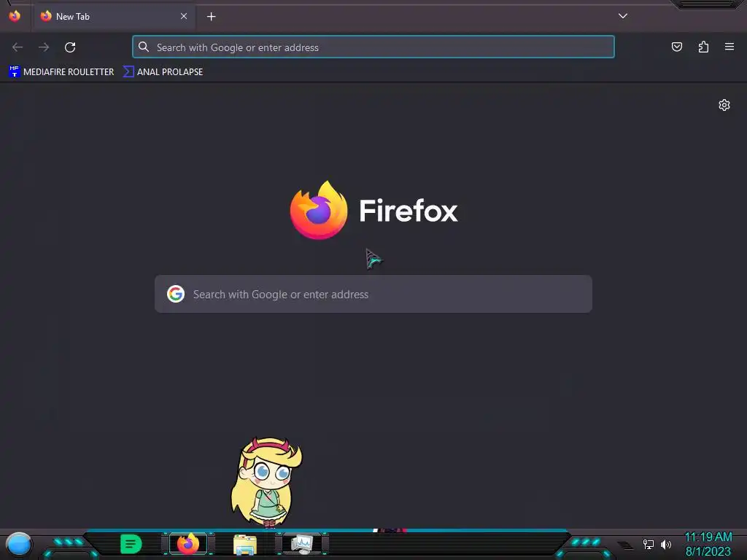Viewport: 747px width, 560px height.
Task: Open File Explorer from the taskbar
Action: (x=245, y=544)
